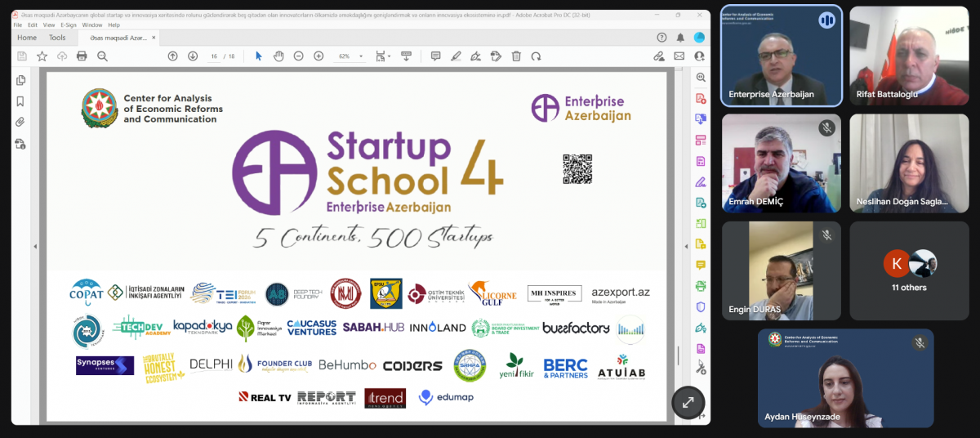Upload file to Adobe cloud

coord(62,56)
